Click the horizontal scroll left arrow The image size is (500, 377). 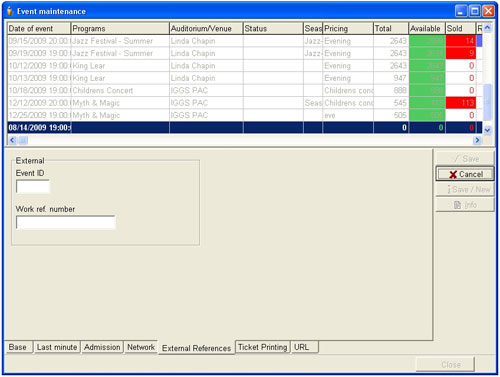click(x=13, y=140)
